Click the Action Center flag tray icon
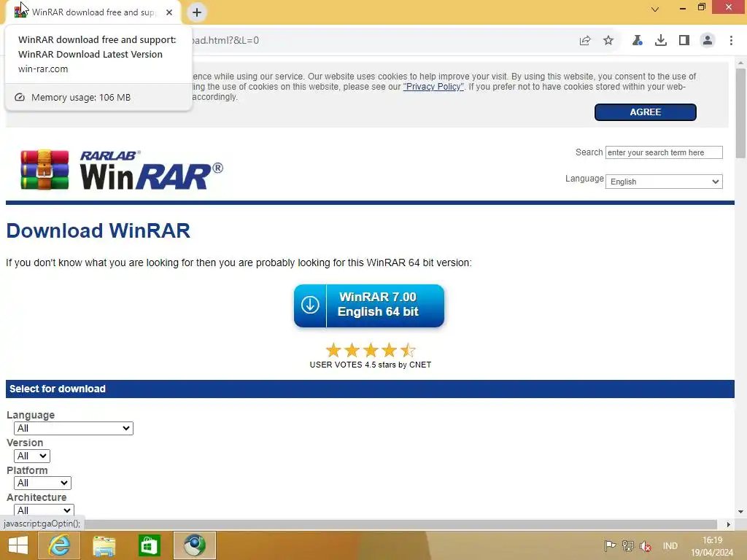This screenshot has height=560, width=747. (x=610, y=545)
